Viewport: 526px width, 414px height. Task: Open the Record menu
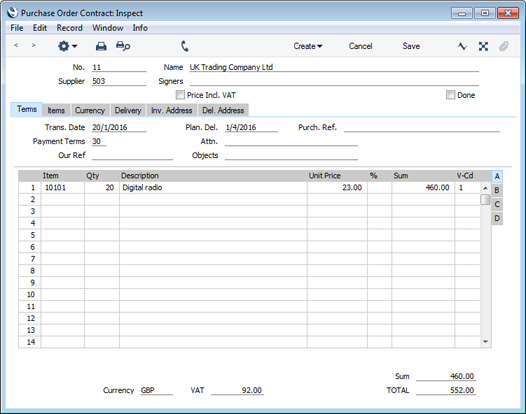point(69,28)
